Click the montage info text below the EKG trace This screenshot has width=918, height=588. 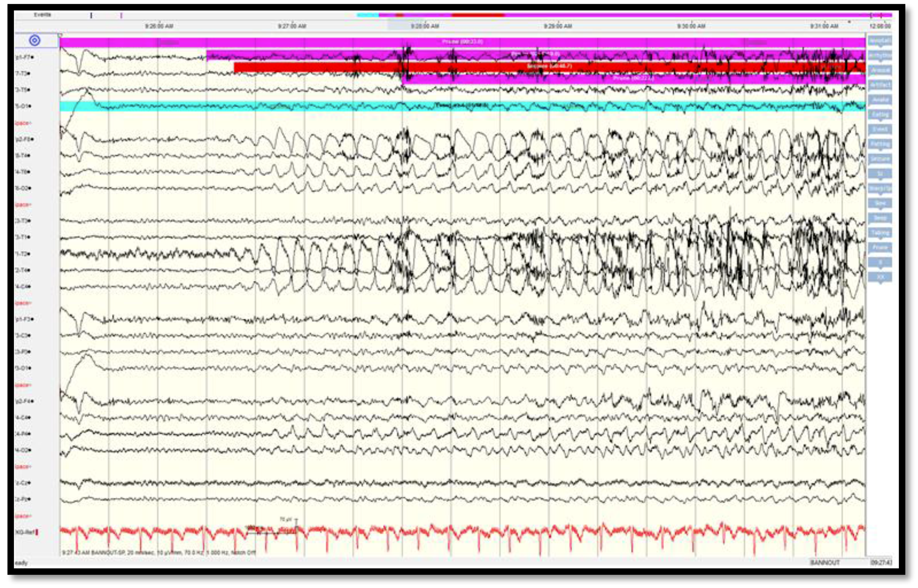(x=159, y=552)
